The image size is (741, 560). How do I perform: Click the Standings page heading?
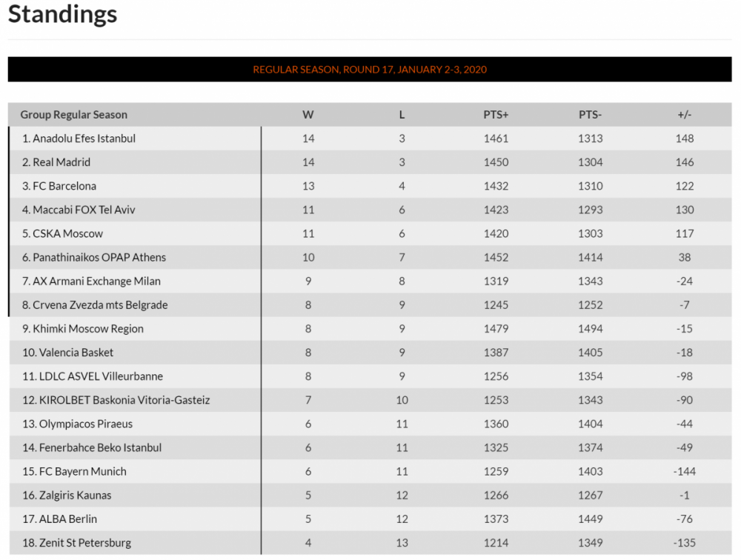63,15
